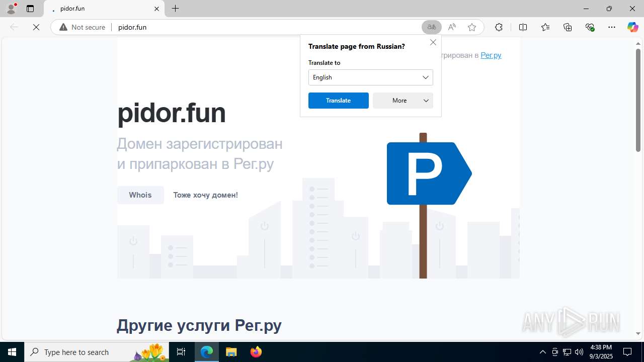Viewport: 644px width, 362px height.
Task: Open the network tray icon
Action: pos(567,352)
